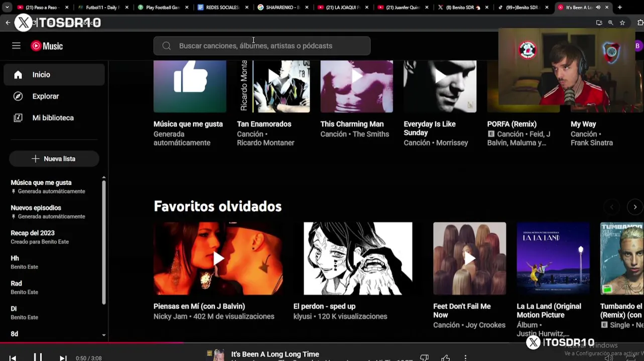Show next Favoritos olvidados items

pyautogui.click(x=635, y=207)
